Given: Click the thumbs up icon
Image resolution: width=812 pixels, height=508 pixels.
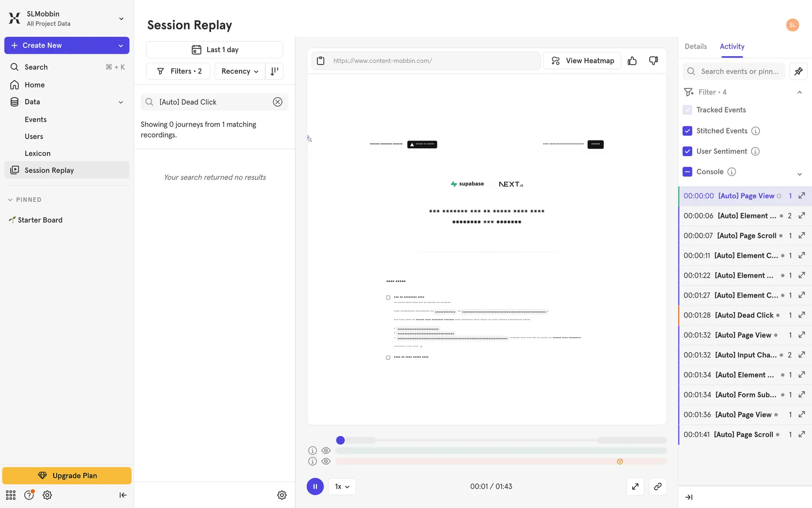Looking at the screenshot, I should pos(632,61).
